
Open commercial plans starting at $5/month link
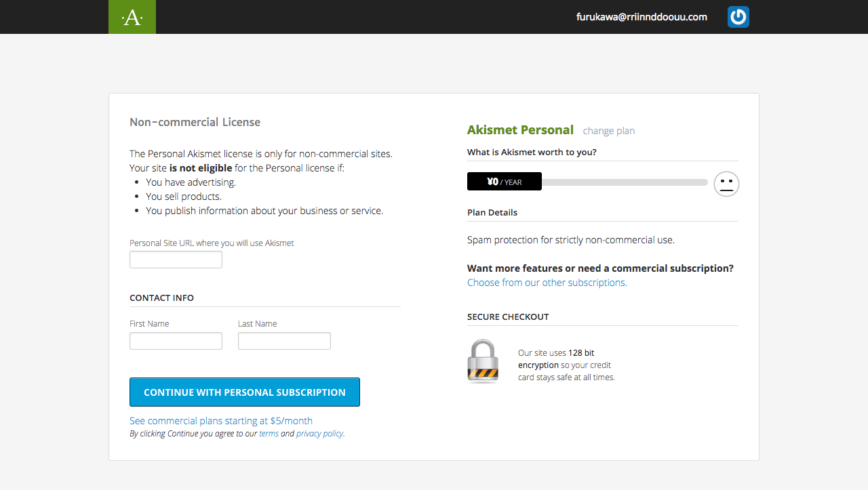[221, 420]
